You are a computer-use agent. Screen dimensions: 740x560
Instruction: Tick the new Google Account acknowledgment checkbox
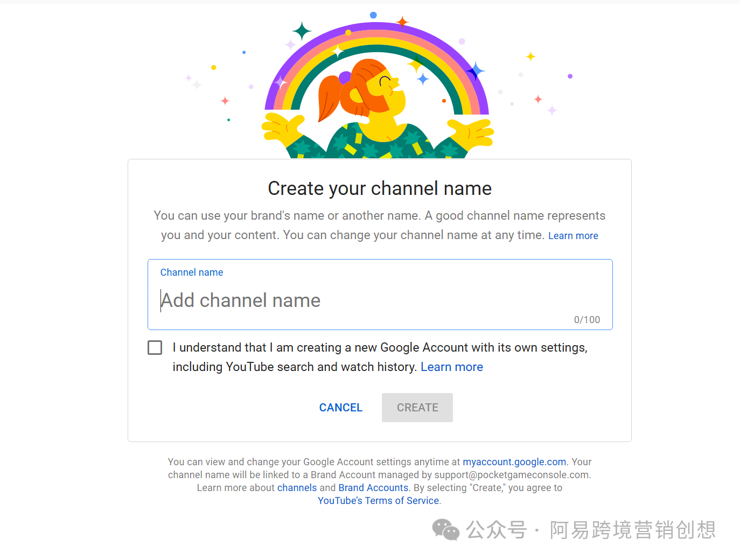(x=155, y=348)
